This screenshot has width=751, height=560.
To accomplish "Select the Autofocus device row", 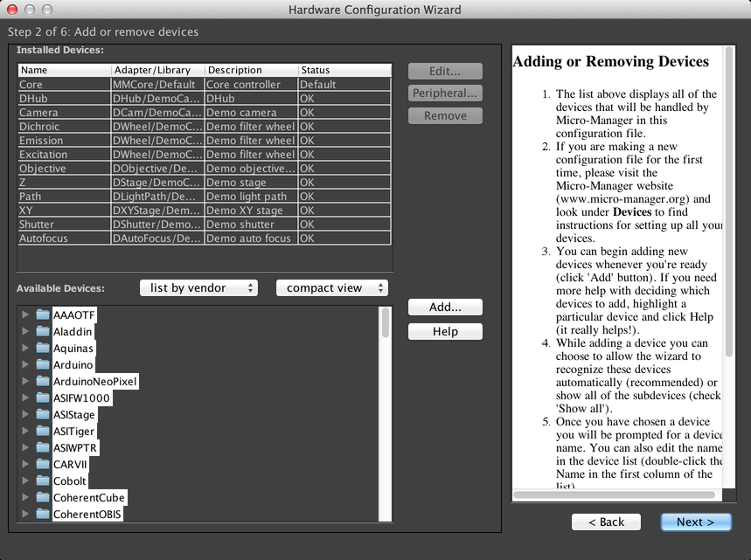I will (205, 238).
